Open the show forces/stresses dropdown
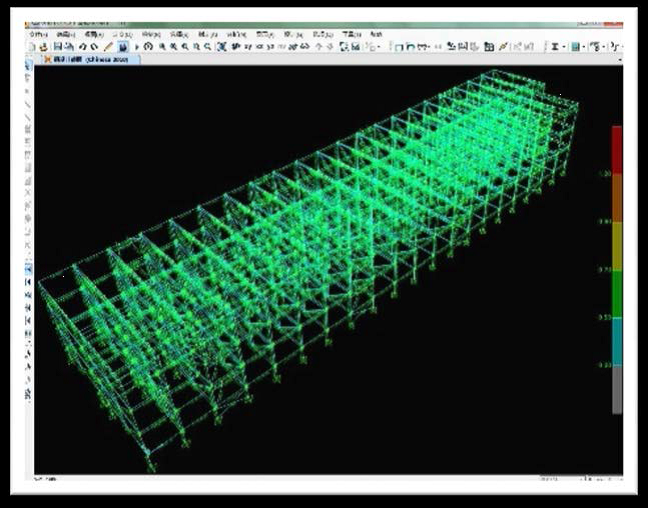This screenshot has width=648, height=508. [429, 47]
